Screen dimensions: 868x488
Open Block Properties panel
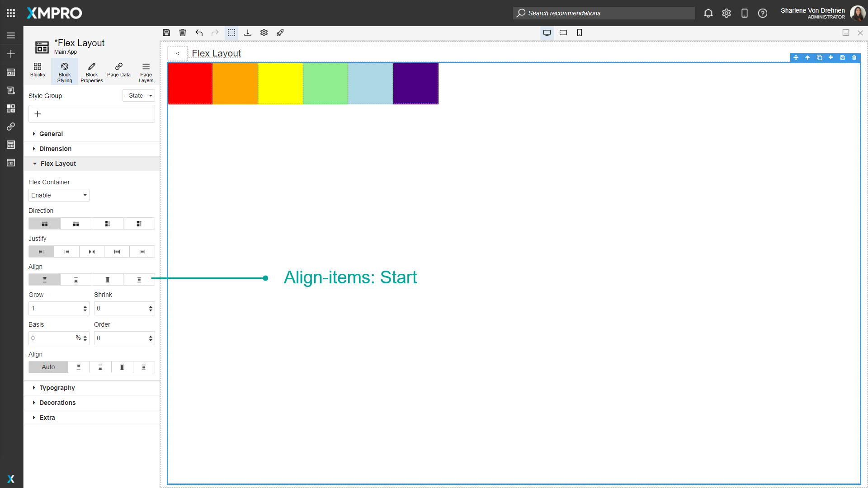point(91,70)
